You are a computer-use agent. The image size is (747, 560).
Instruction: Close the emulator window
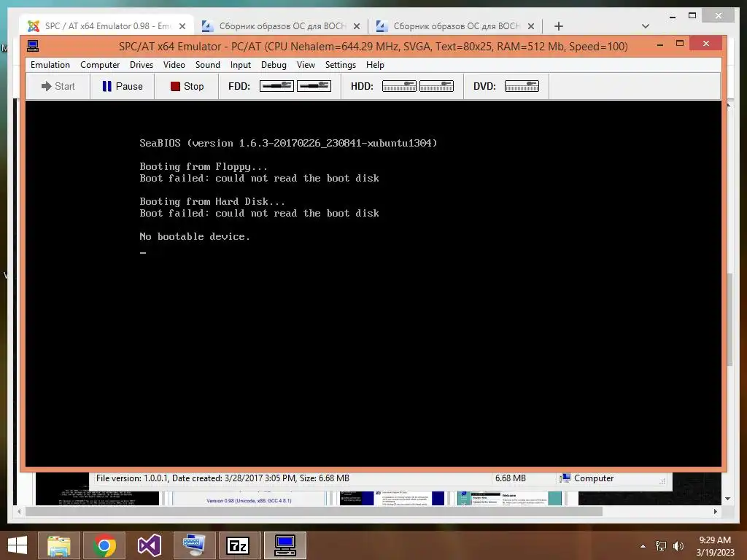click(x=705, y=44)
